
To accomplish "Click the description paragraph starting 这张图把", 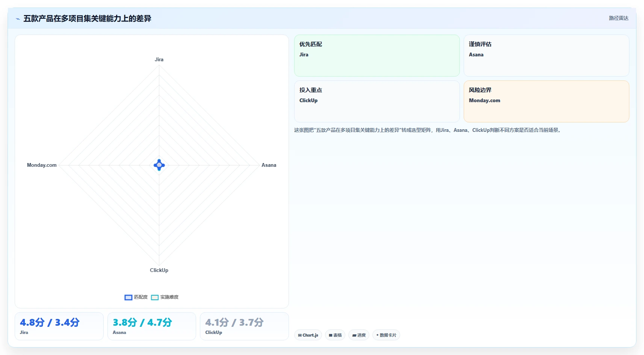I will pos(428,130).
